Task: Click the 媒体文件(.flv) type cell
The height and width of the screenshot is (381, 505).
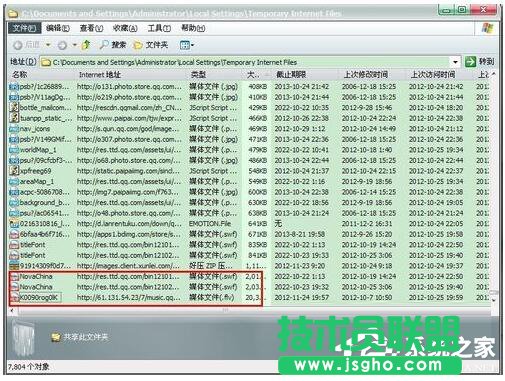Action: [x=212, y=297]
